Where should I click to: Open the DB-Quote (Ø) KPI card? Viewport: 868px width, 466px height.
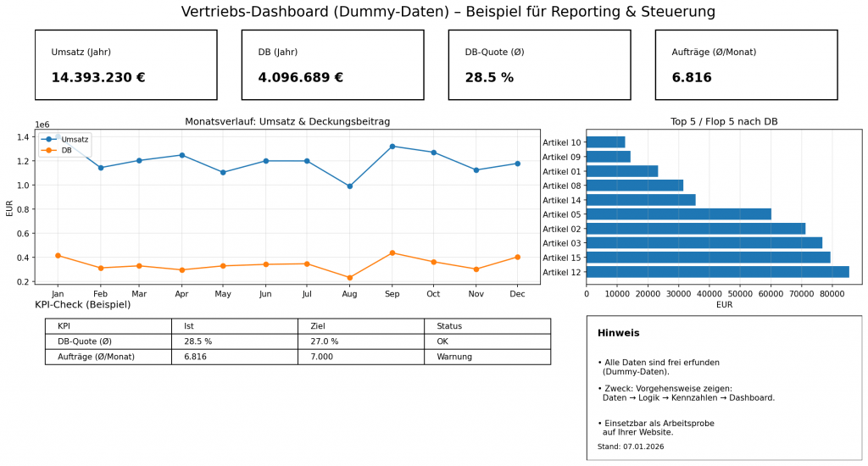click(539, 65)
